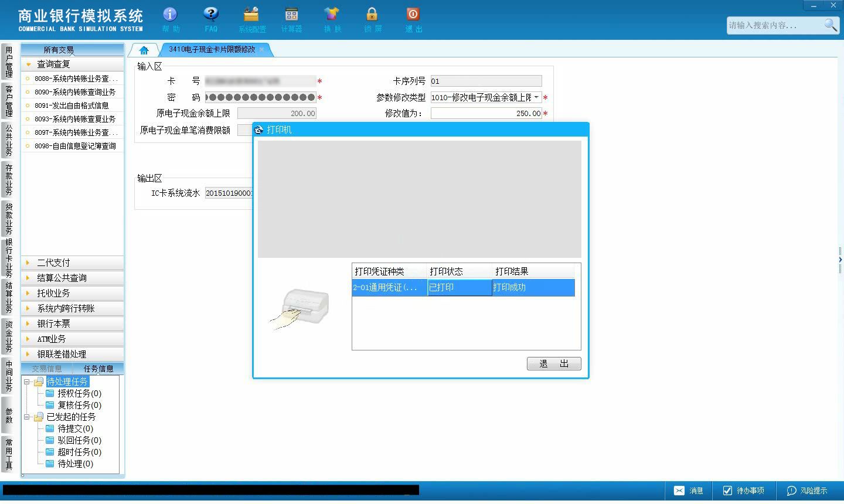Image resolution: width=844 pixels, height=504 pixels.
Task: Click 打印状态 column header
Action: (x=460, y=271)
